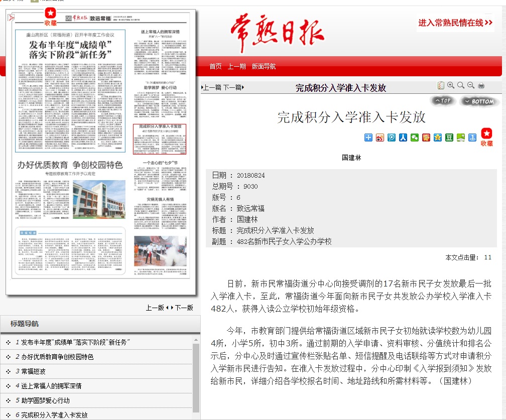
Task: Click small red arrow icon at page corner
Action: [12, 17]
